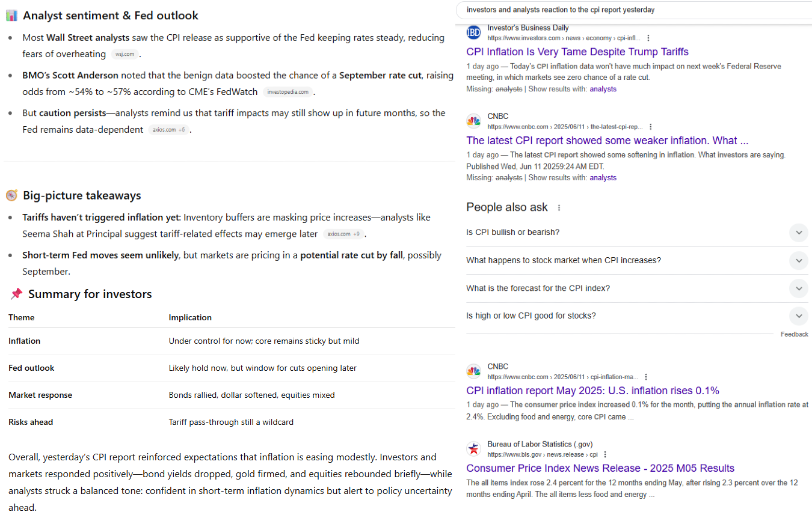
Task: Expand "What happens to stock market when CPI increases?"
Action: coord(798,260)
